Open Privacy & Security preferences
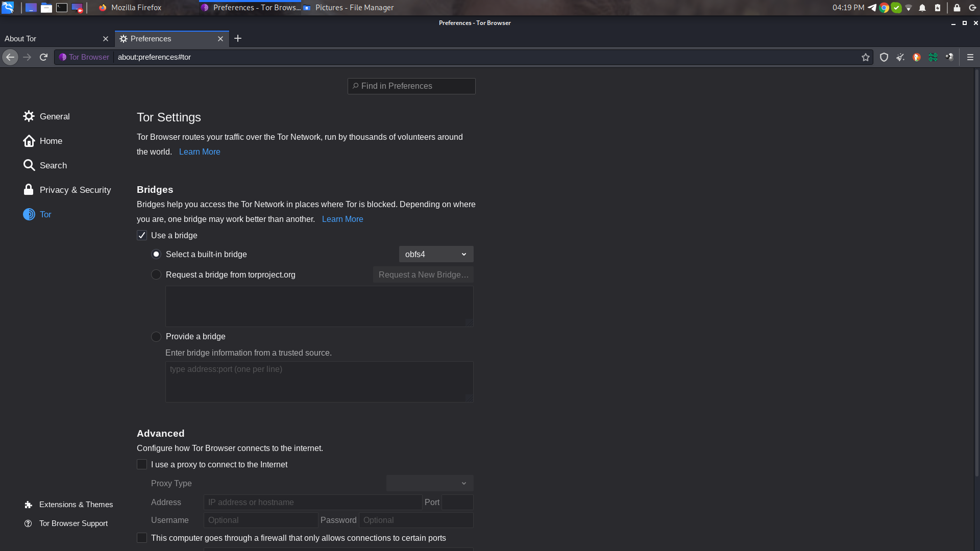Viewport: 980px width, 551px height. (67, 190)
